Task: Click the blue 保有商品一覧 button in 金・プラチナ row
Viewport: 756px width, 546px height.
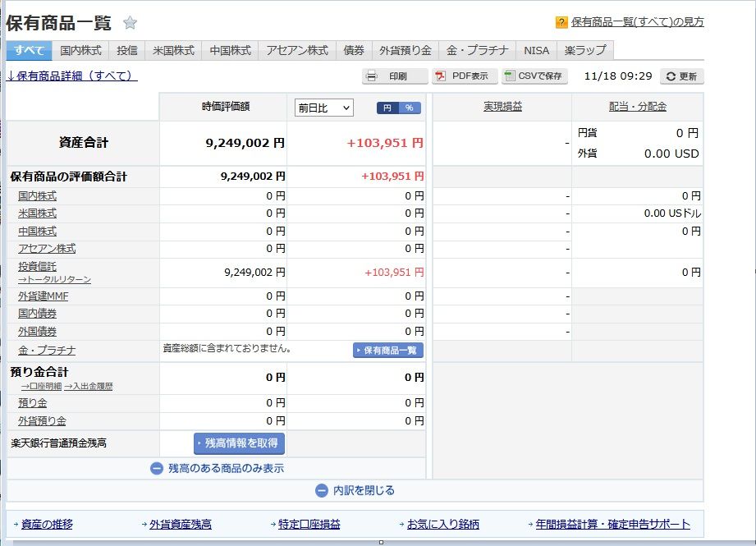Action: point(388,350)
